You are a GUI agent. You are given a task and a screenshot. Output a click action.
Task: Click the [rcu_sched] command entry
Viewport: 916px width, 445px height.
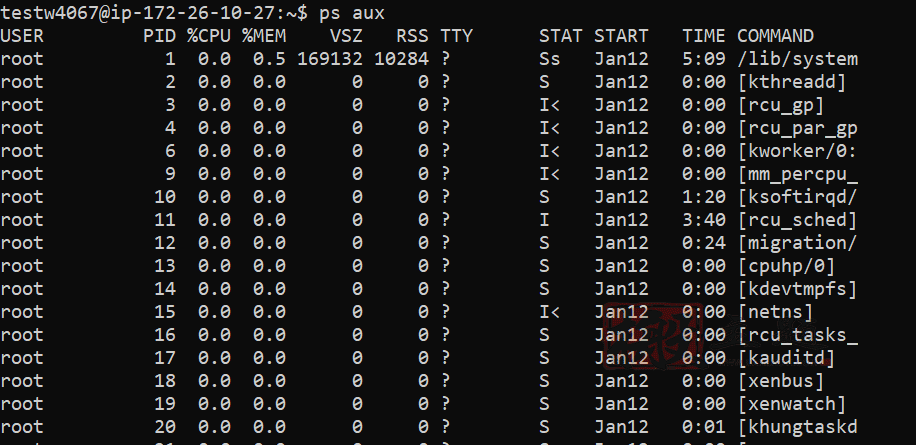point(797,220)
